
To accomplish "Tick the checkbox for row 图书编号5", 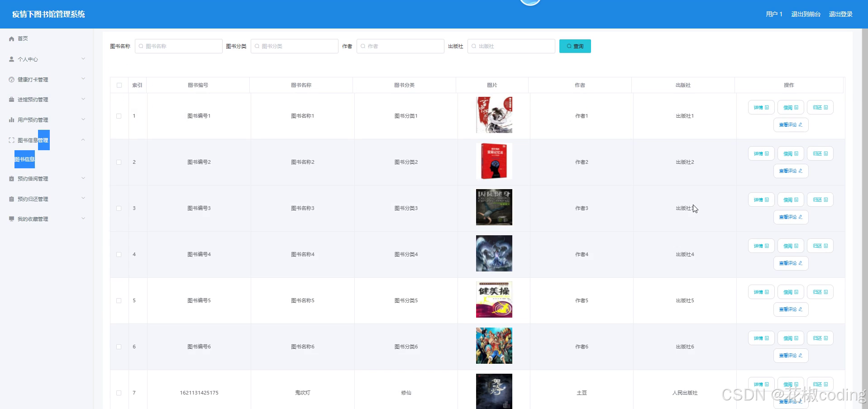I will click(119, 300).
